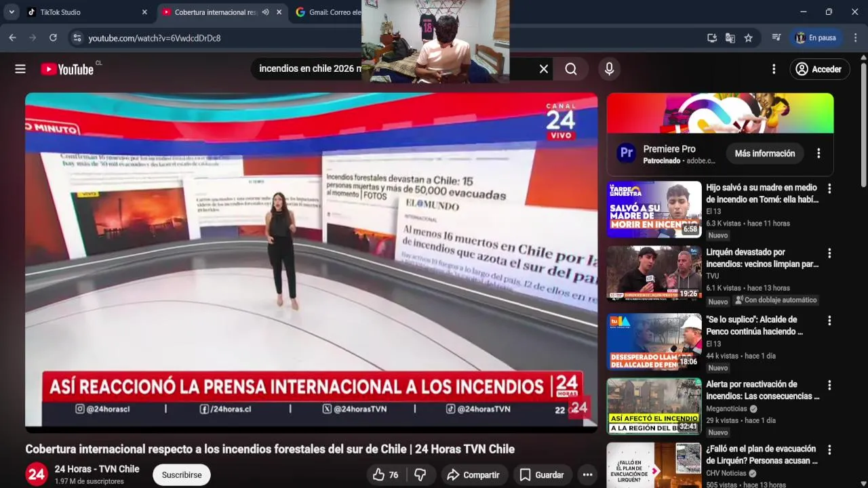
Task: Open '"Se lo suplico": Alcalde de Penco' title
Action: pyautogui.click(x=754, y=325)
